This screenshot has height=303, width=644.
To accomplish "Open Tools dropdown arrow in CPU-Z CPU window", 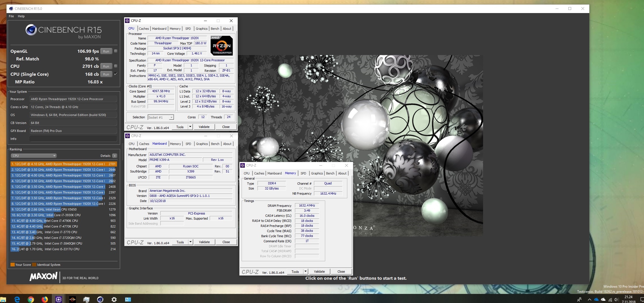I will [190, 127].
